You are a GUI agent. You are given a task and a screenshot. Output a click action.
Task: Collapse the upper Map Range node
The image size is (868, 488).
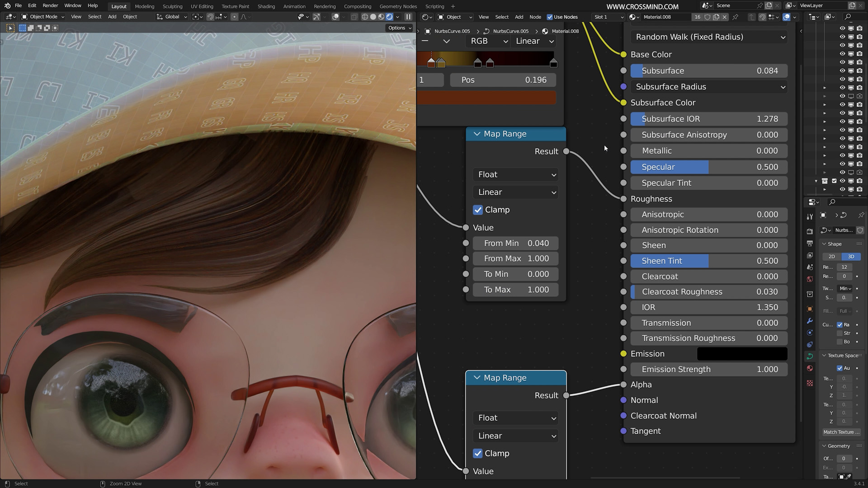[476, 134]
